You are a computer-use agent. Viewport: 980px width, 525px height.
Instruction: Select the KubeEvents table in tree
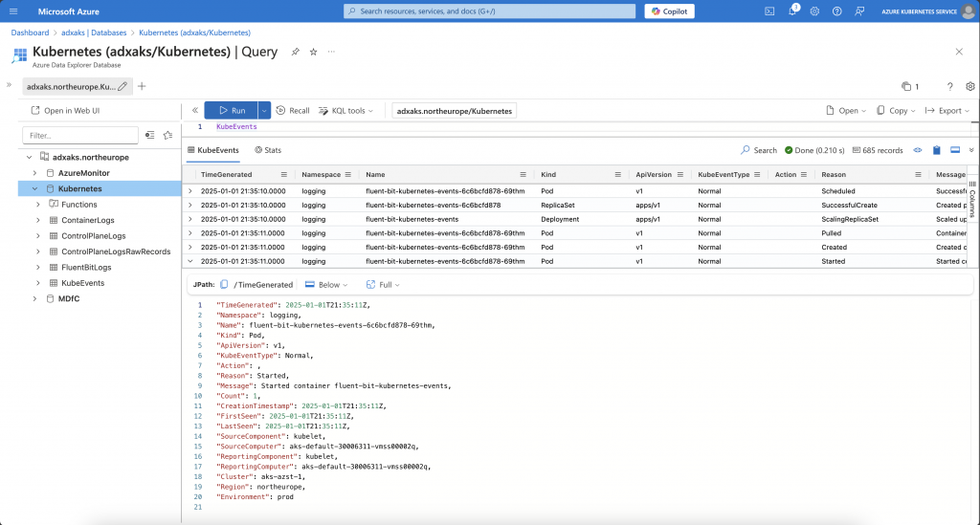point(82,283)
